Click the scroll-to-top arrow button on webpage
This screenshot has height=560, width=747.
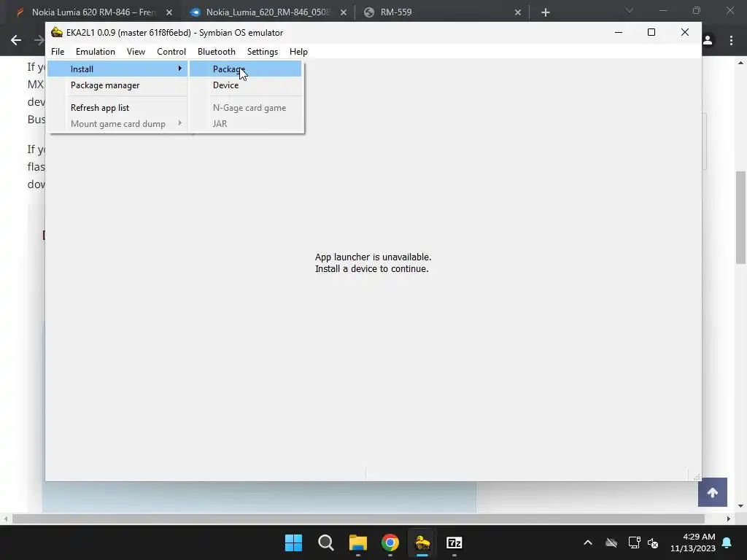coord(713,492)
